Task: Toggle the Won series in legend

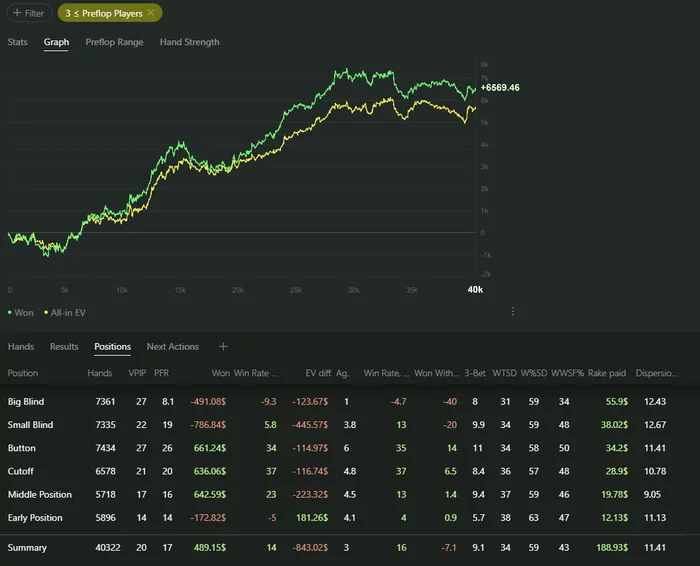Action: point(21,312)
